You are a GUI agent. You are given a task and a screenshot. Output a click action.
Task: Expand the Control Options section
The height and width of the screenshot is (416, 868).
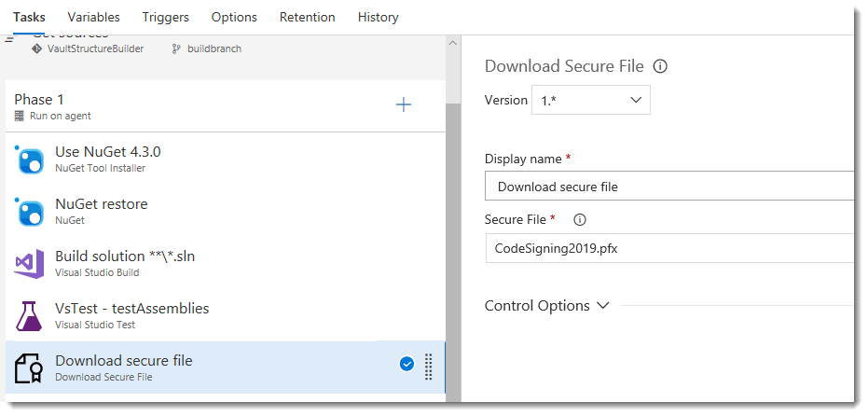pos(547,305)
